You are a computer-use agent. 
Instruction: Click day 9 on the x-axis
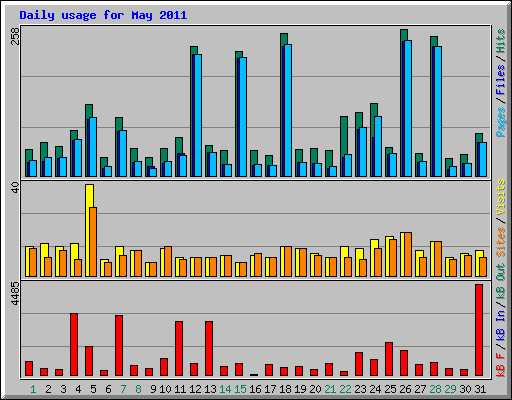153,389
